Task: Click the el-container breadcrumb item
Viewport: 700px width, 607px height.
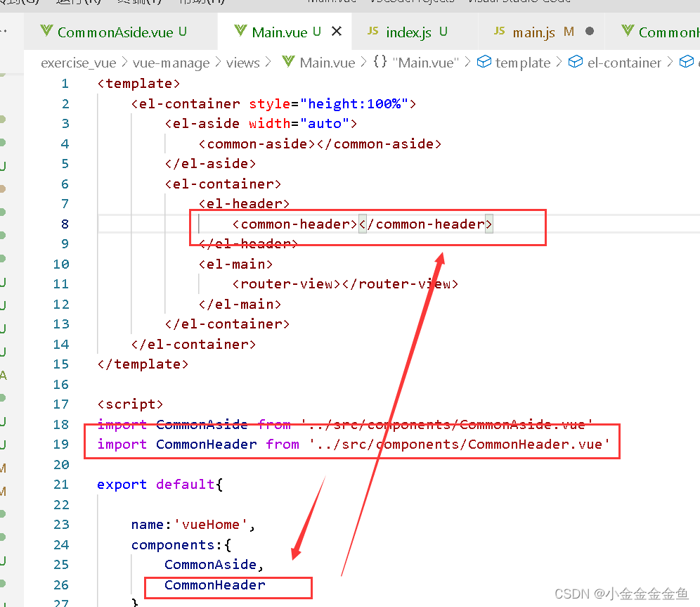Action: 624,63
